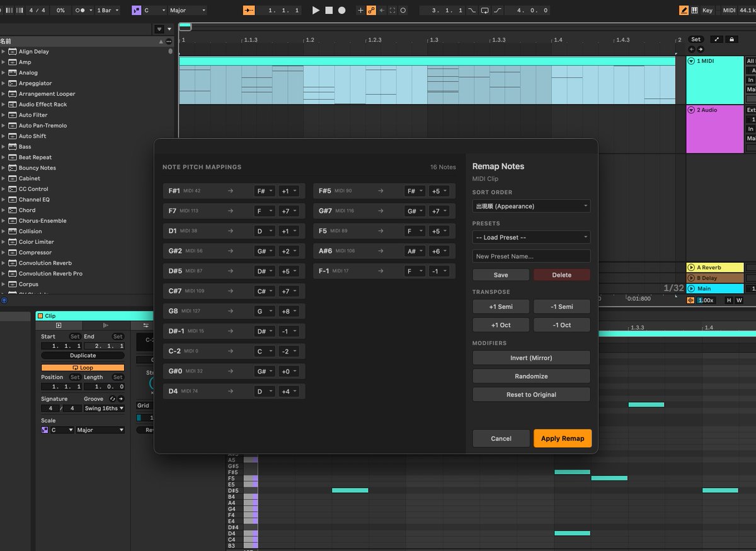Click the capture MIDI bracket icon

pyautogui.click(x=392, y=10)
